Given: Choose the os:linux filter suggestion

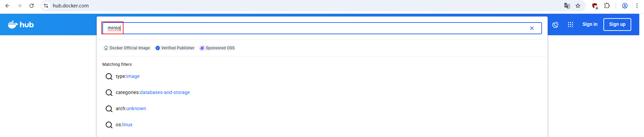Looking at the screenshot, I should point(124,125).
